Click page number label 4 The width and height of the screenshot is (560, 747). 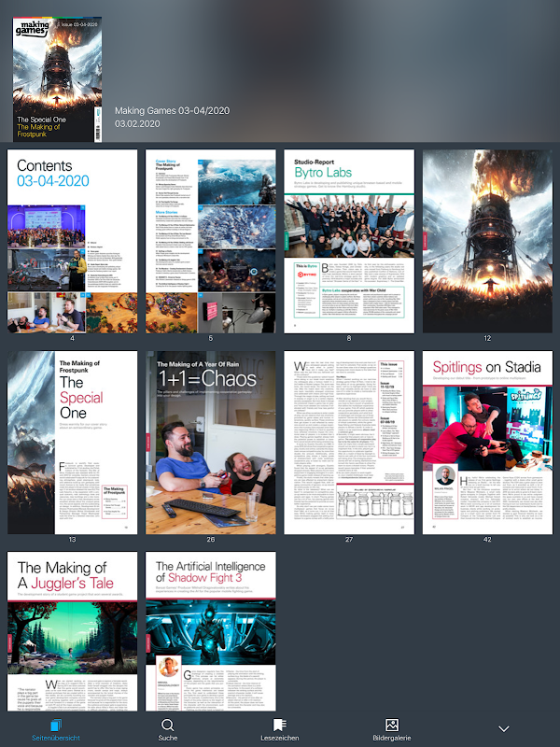[73, 338]
